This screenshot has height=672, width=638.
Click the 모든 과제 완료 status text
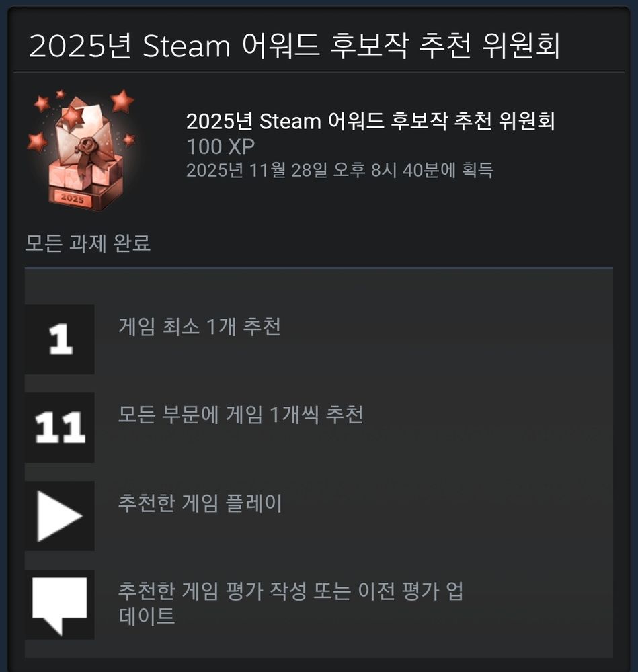(x=88, y=243)
